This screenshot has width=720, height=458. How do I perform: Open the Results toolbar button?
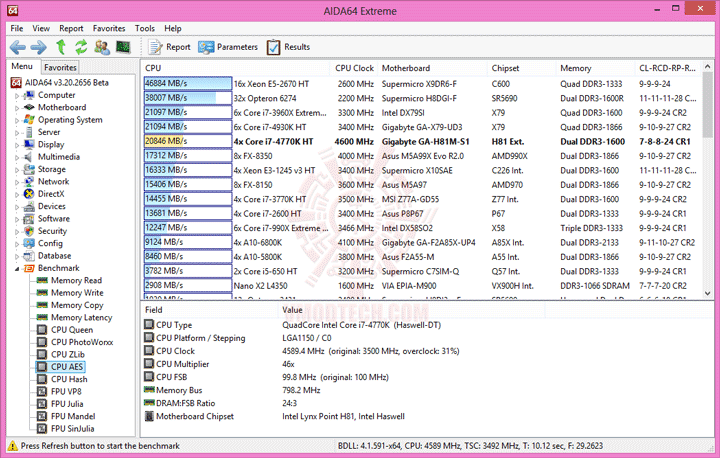pos(288,47)
